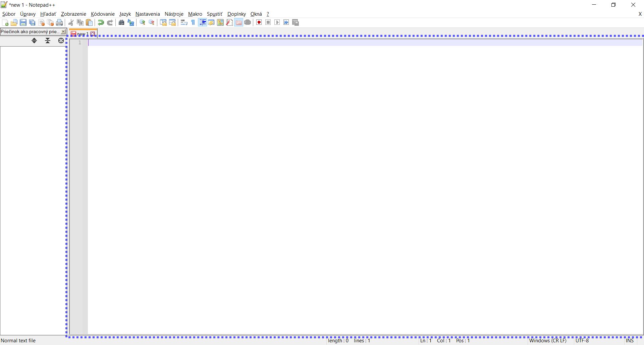Toggle synchronized horizontal scrolling icon
The height and width of the screenshot is (345, 644).
pos(172,22)
